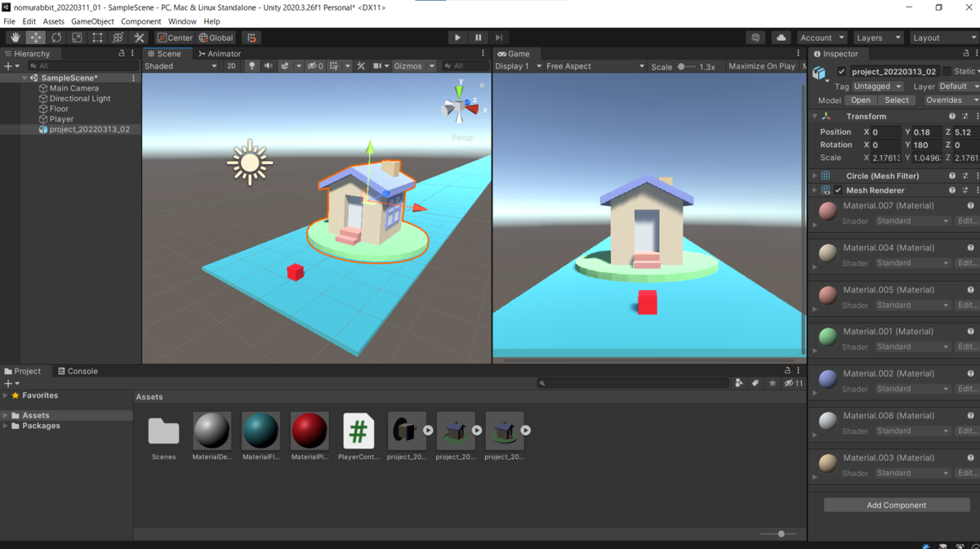Click the Position Y input field
980x549 pixels.
pyautogui.click(x=926, y=132)
